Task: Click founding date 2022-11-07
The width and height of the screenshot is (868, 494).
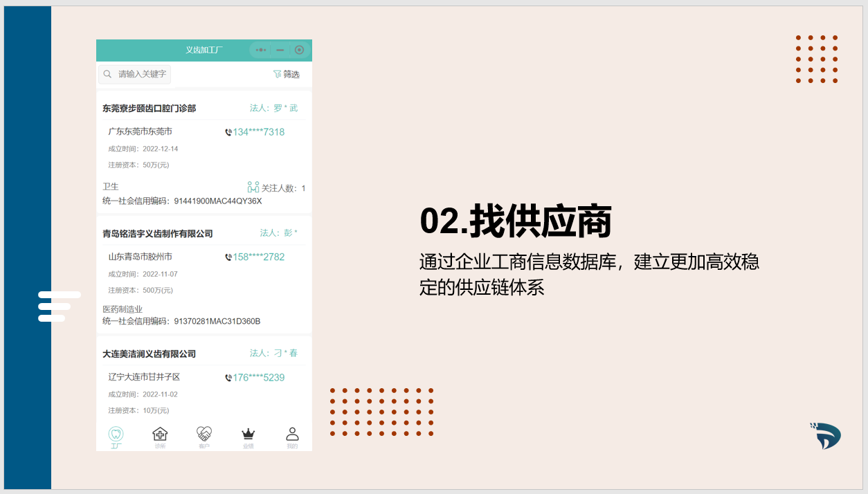Action: (x=161, y=275)
